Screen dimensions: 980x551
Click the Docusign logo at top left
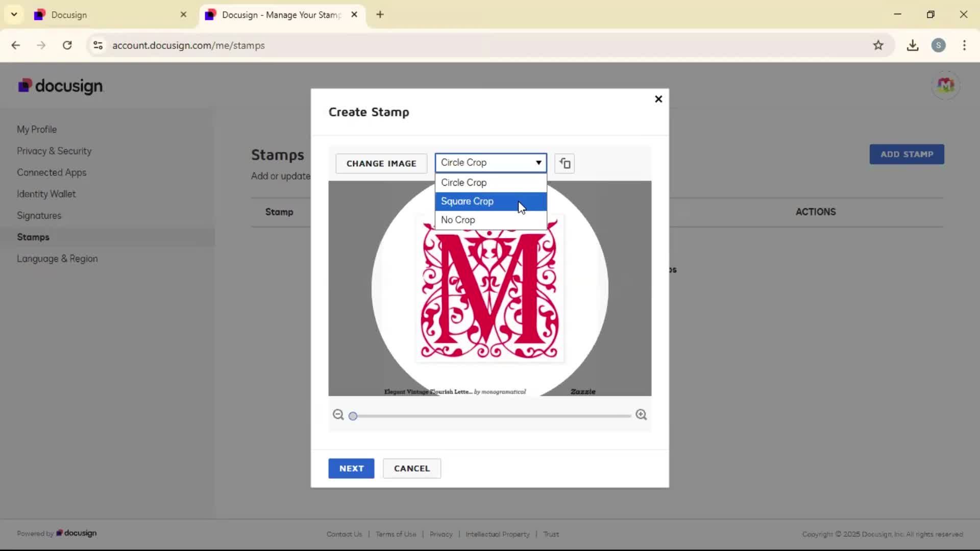tap(61, 86)
